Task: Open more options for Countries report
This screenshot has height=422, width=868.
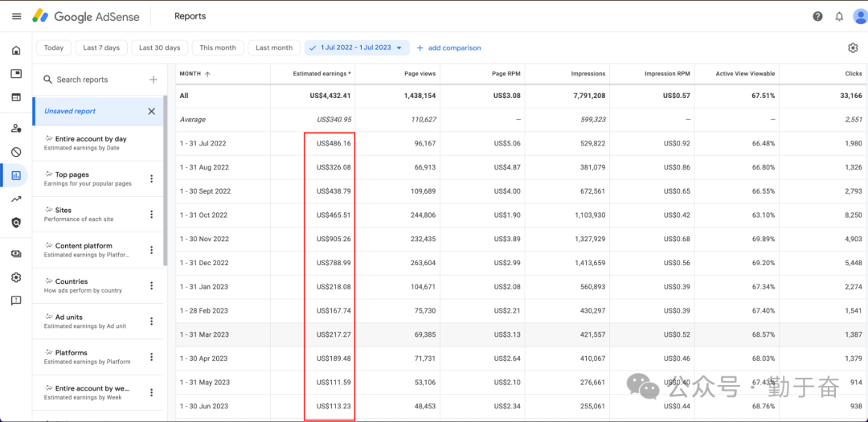Action: [151, 286]
